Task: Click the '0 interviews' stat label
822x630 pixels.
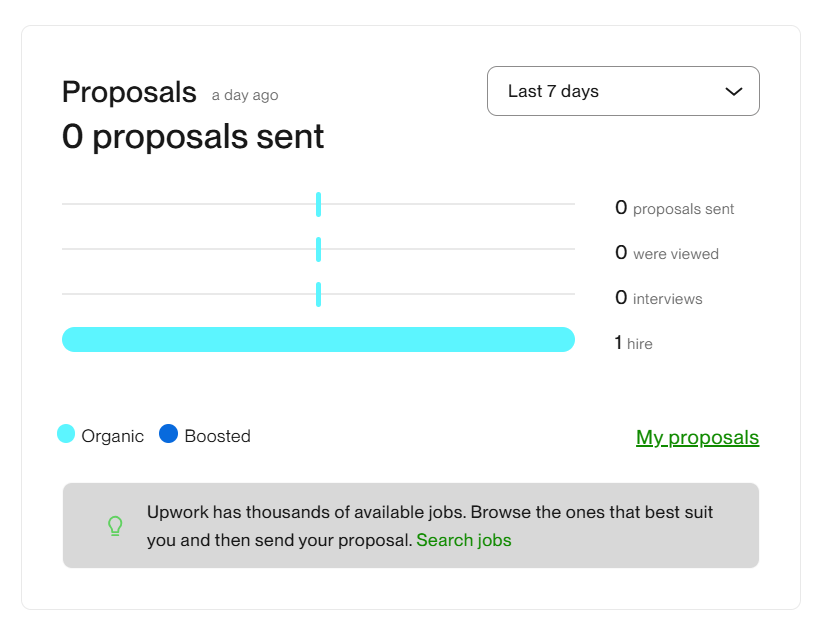Action: (658, 299)
